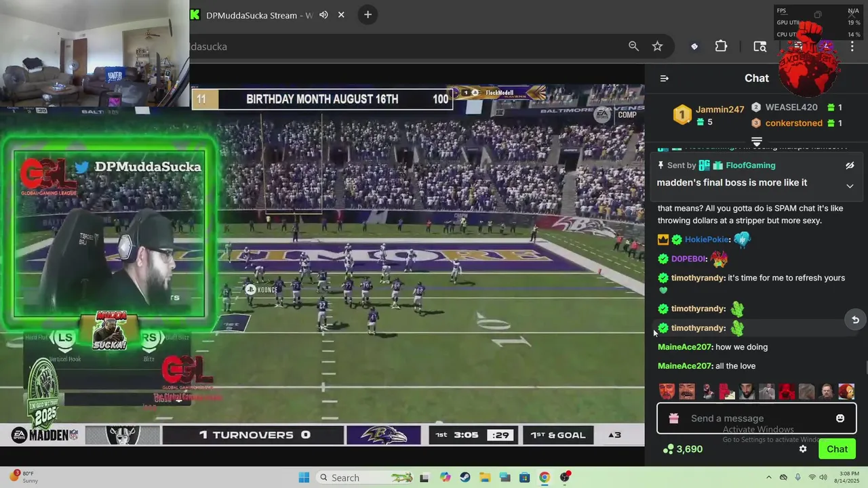This screenshot has height=488, width=868.
Task: Click top gifter Jammin247's name
Action: pos(719,109)
